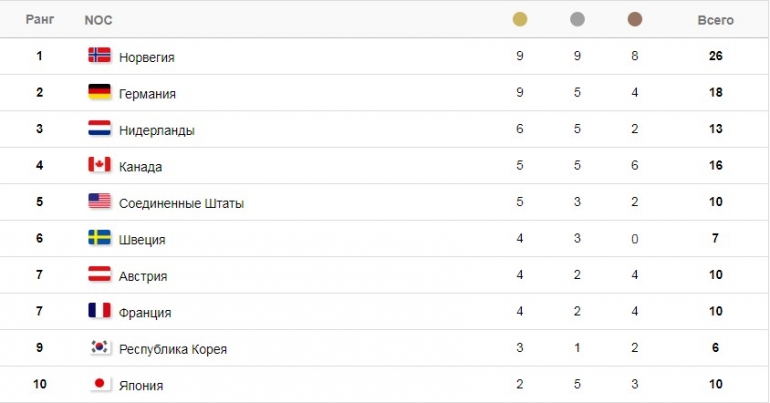Image resolution: width=770 pixels, height=403 pixels.
Task: Click the silver medal column header
Action: click(x=577, y=19)
